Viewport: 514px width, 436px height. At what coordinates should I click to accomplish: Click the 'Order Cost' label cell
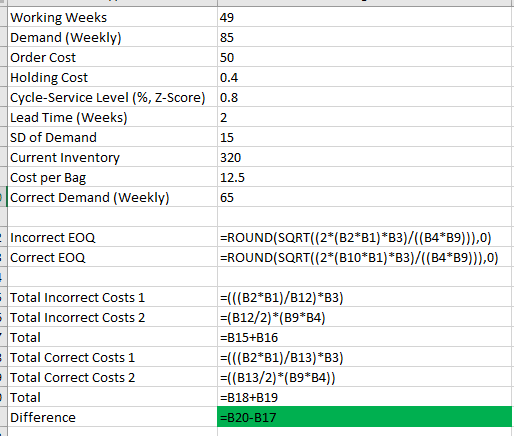click(112, 57)
